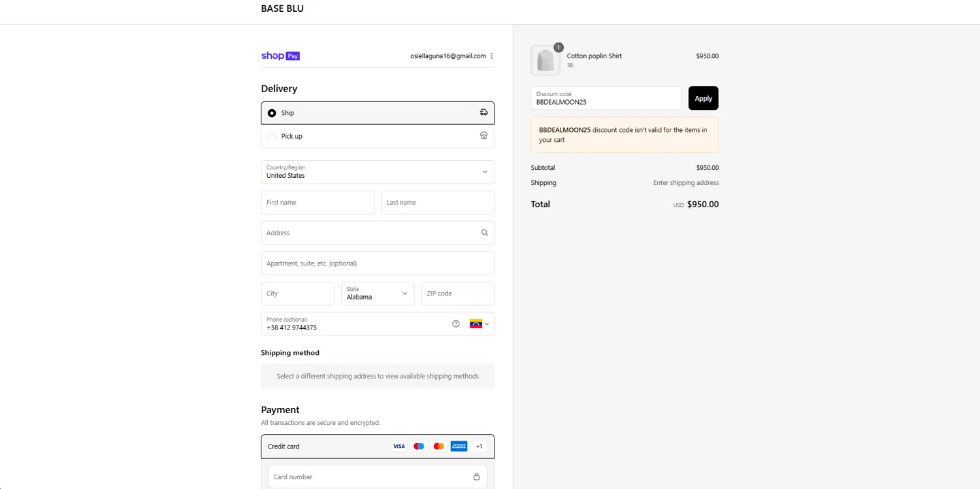This screenshot has width=980, height=489.
Task: Click the email address osiellaguna16@gmail.com
Action: coord(448,56)
